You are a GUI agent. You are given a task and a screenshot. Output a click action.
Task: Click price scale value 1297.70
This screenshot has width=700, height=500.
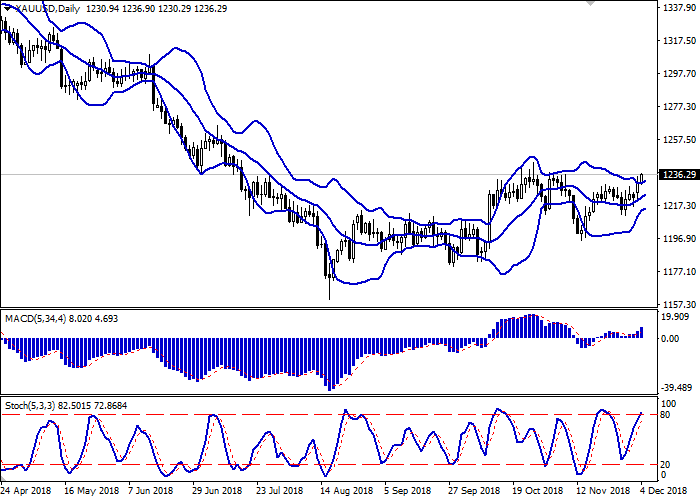[x=680, y=74]
